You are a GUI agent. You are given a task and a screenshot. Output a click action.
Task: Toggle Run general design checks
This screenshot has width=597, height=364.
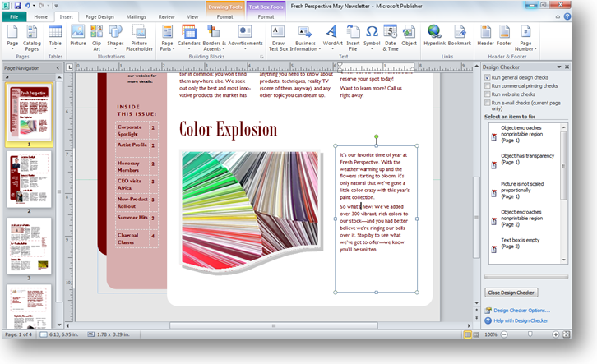coord(487,77)
